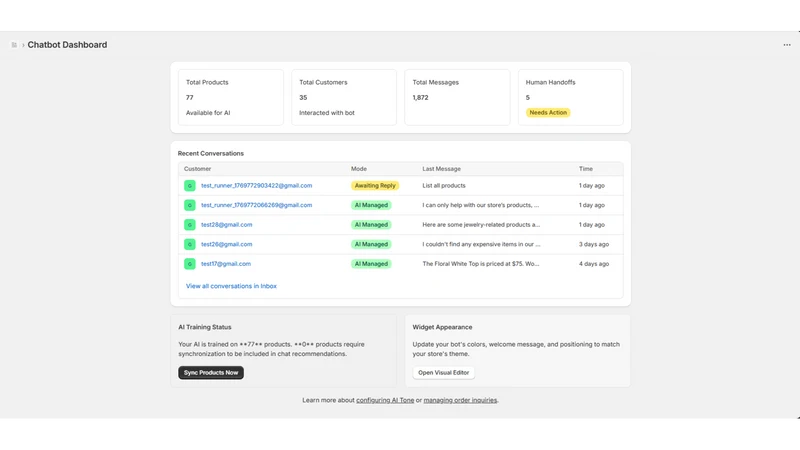Open the three-dot more actions menu
The image size is (800, 450).
tap(787, 45)
